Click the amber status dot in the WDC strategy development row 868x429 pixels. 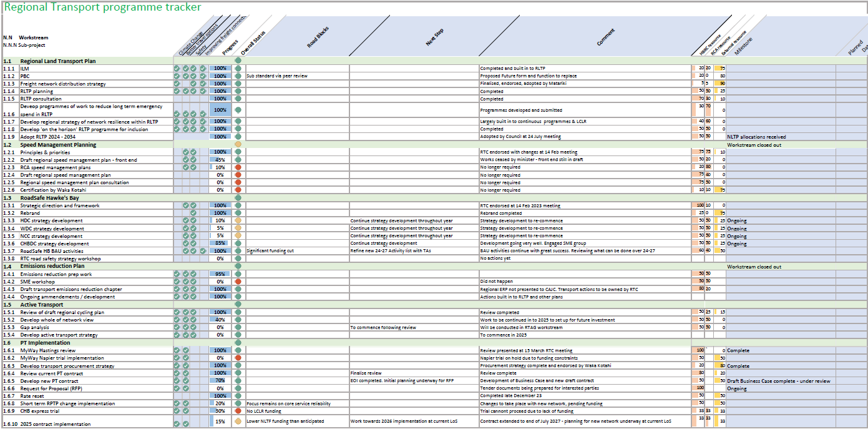tap(238, 229)
